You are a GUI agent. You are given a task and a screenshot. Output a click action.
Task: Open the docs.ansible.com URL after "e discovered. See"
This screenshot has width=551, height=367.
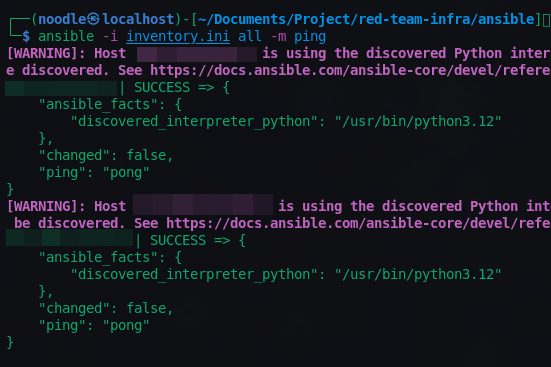(350, 70)
